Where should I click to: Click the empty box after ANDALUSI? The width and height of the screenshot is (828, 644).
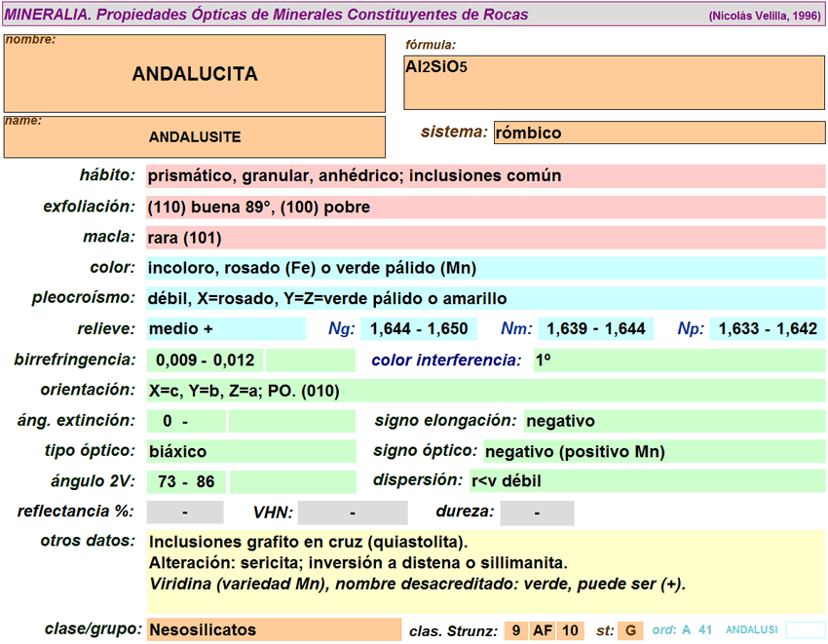coord(805,630)
